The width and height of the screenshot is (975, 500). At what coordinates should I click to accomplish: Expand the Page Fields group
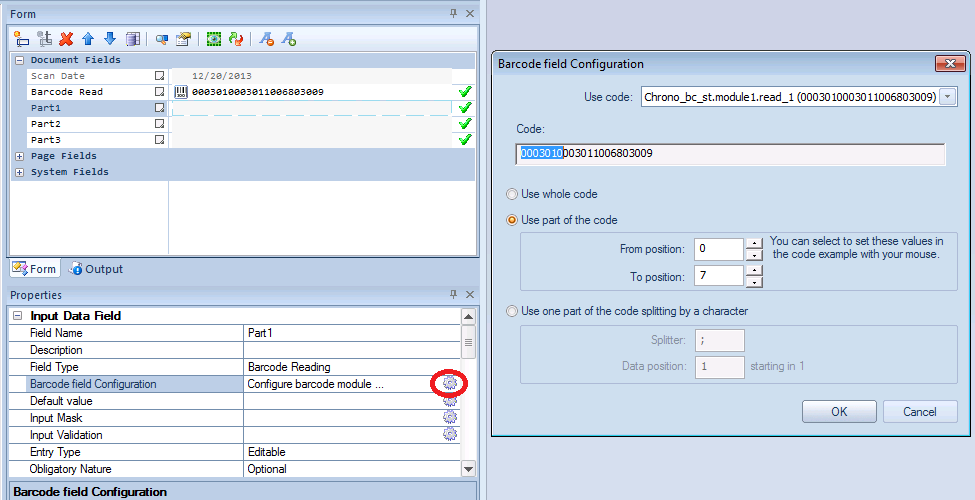coord(20,156)
